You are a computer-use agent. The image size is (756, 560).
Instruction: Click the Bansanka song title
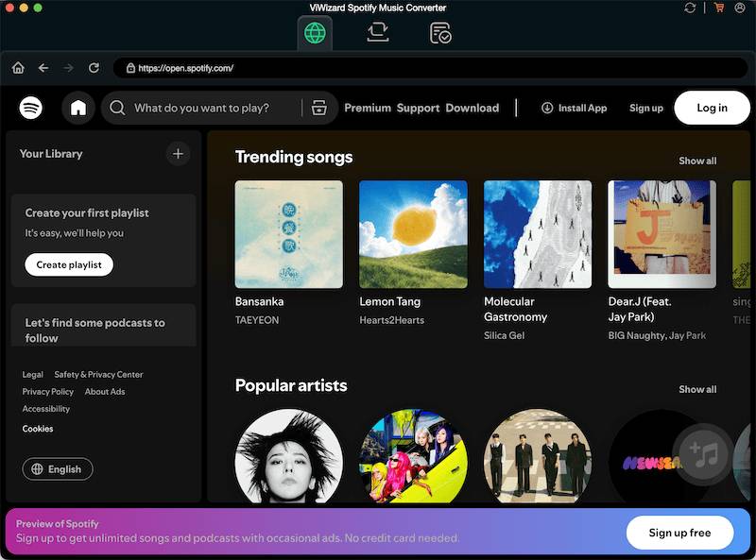tap(259, 301)
